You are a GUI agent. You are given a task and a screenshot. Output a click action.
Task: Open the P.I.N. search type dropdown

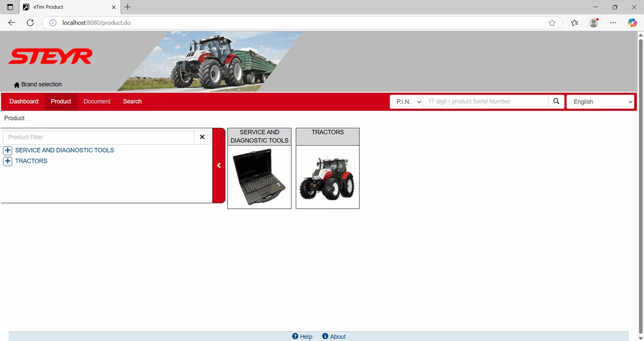(x=406, y=102)
